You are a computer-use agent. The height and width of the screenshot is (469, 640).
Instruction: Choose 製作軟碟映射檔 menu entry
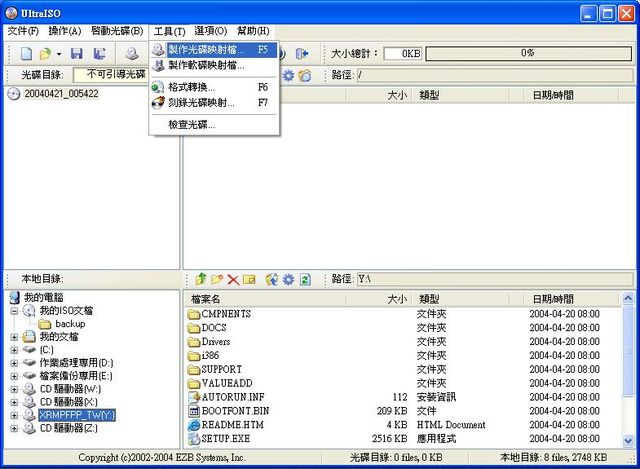pyautogui.click(x=214, y=65)
